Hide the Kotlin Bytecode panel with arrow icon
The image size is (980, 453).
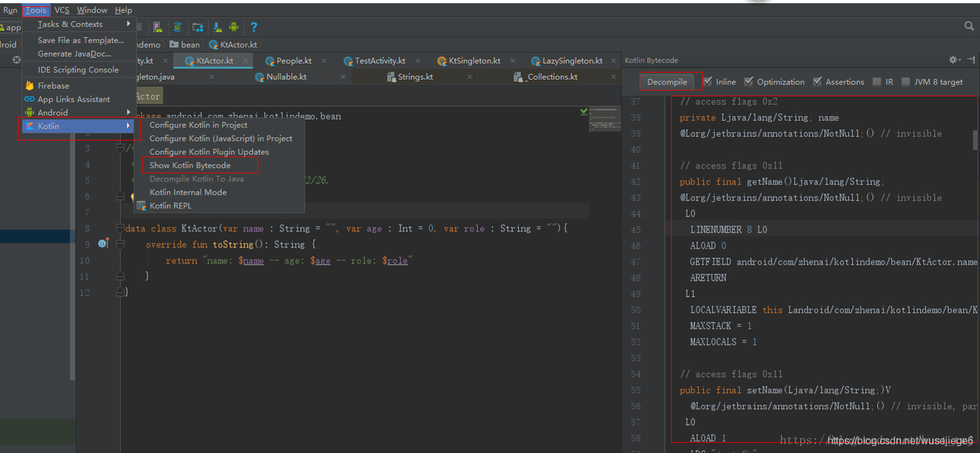[x=970, y=60]
